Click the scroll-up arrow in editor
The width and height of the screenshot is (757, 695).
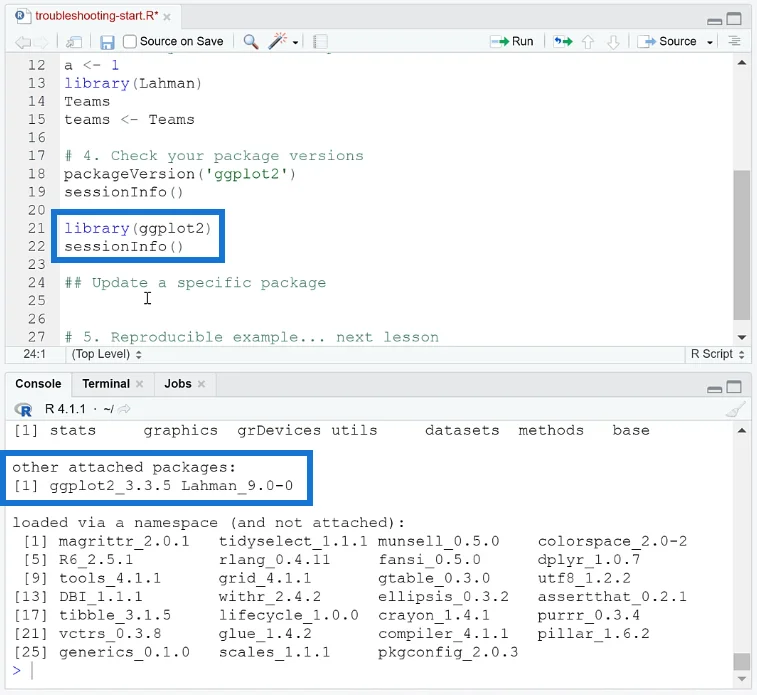point(742,62)
